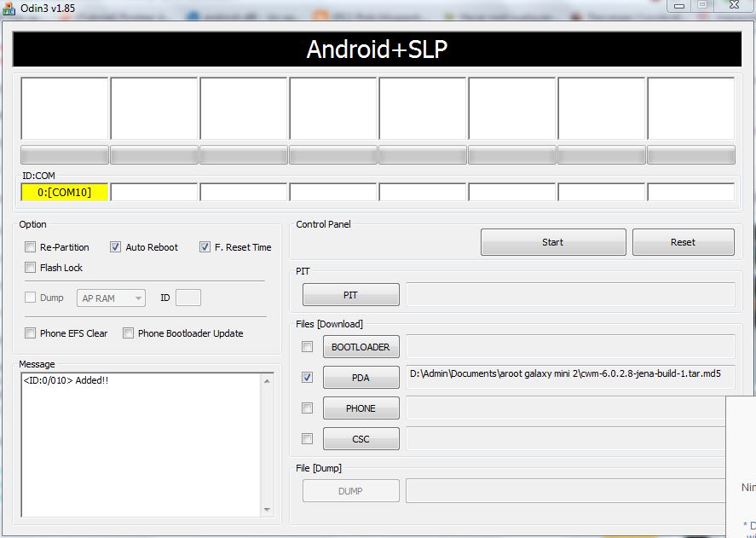Image resolution: width=756 pixels, height=538 pixels.
Task: Click the BOOTLOADER file button
Action: pyautogui.click(x=361, y=347)
